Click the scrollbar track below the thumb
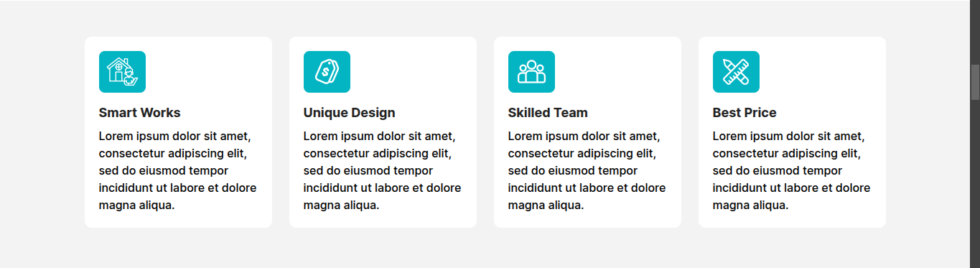Screen dimensions: 980x268 975,183
